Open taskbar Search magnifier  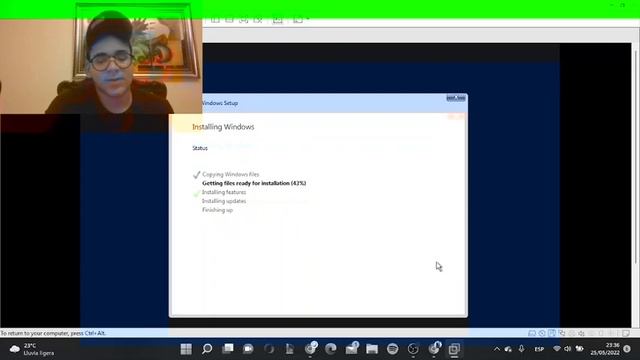pos(207,349)
